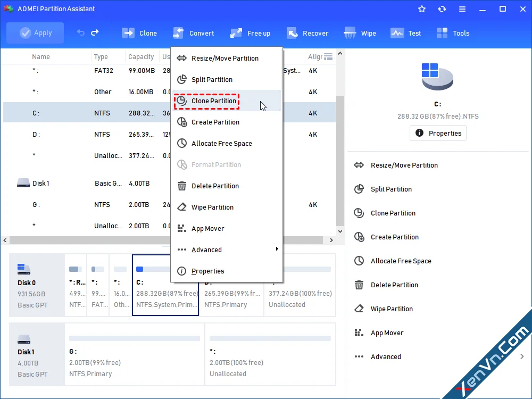Click the Advanced label in right panel
Screen dimensions: 532x399
tap(386, 356)
